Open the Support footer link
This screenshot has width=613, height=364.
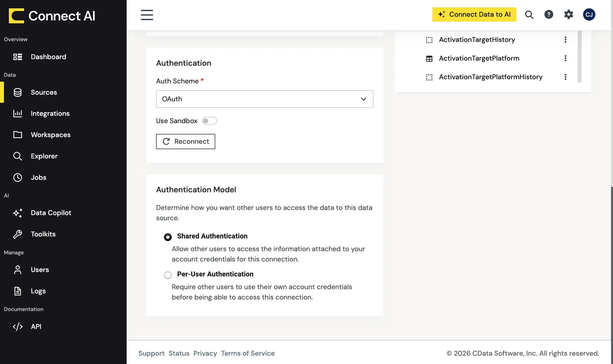[x=151, y=353]
